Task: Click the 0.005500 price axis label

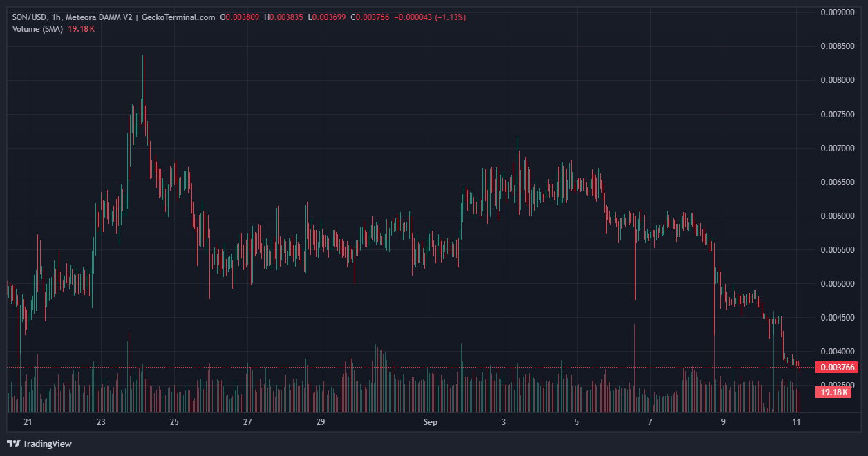Action: pyautogui.click(x=837, y=250)
